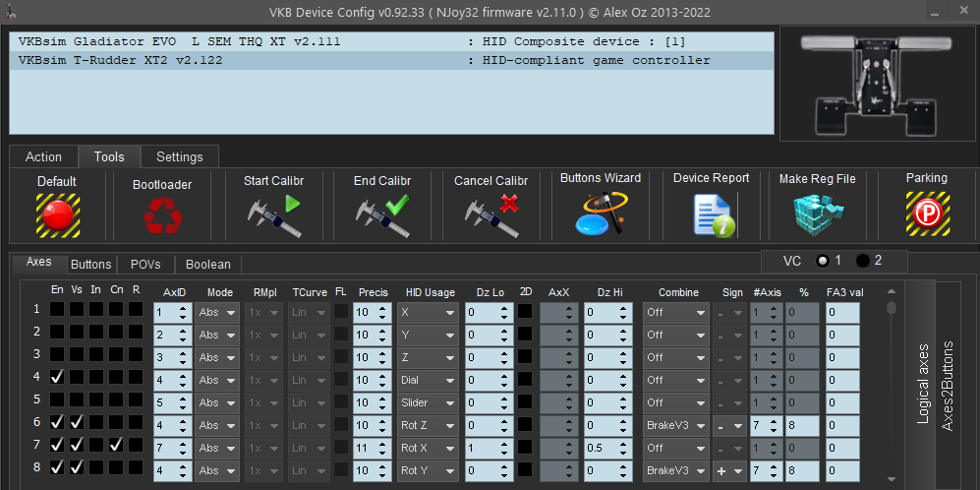Enable axis 5 with its En checkbox
This screenshot has width=980, height=490.
(x=57, y=399)
